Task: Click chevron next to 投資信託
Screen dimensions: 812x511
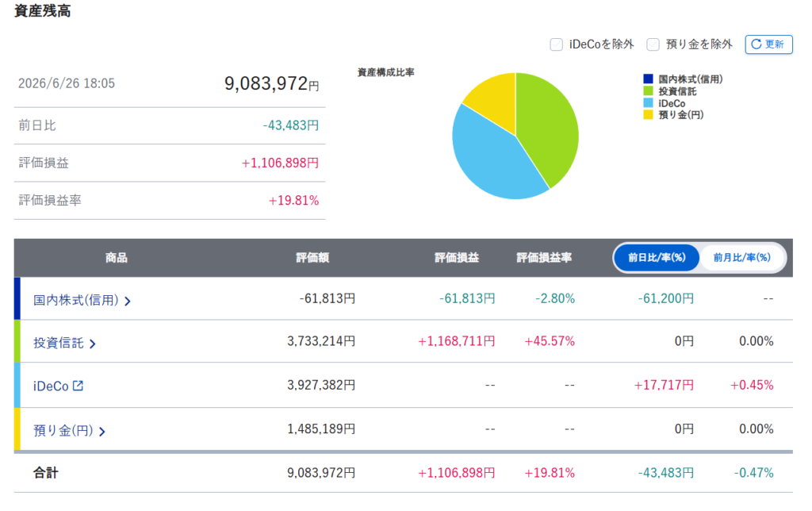Action: pos(92,344)
